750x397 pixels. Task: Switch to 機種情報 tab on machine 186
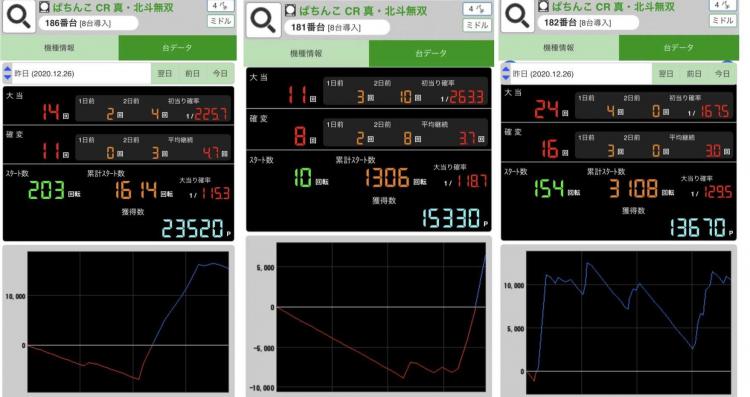click(x=59, y=48)
